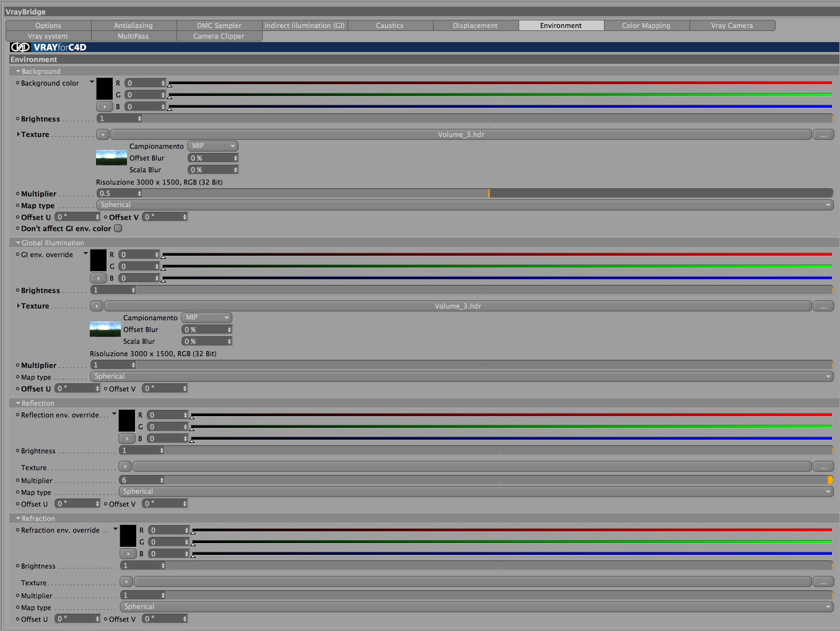Click the VRAYforC4D logo
The height and width of the screenshot is (631, 840).
coord(48,47)
